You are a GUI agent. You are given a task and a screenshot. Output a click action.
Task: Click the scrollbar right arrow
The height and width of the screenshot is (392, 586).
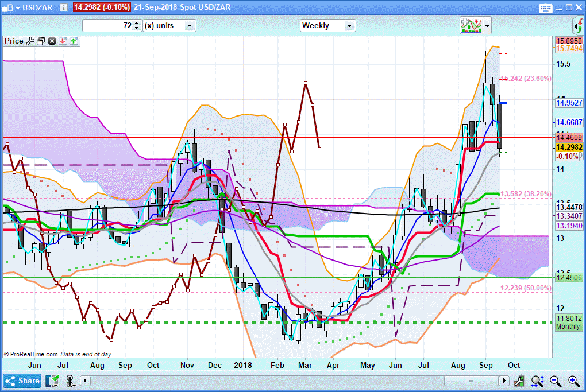(x=504, y=381)
